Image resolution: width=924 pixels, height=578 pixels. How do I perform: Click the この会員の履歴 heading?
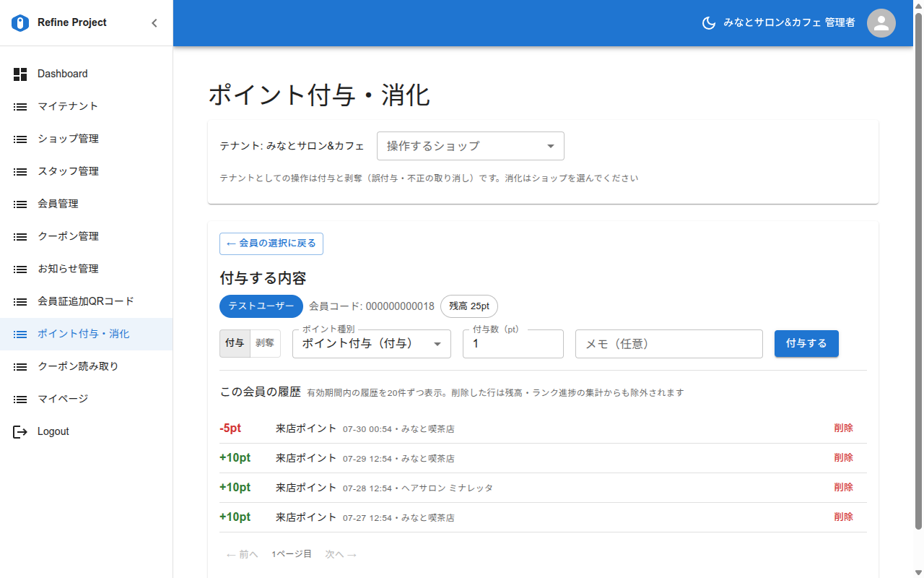coord(260,392)
